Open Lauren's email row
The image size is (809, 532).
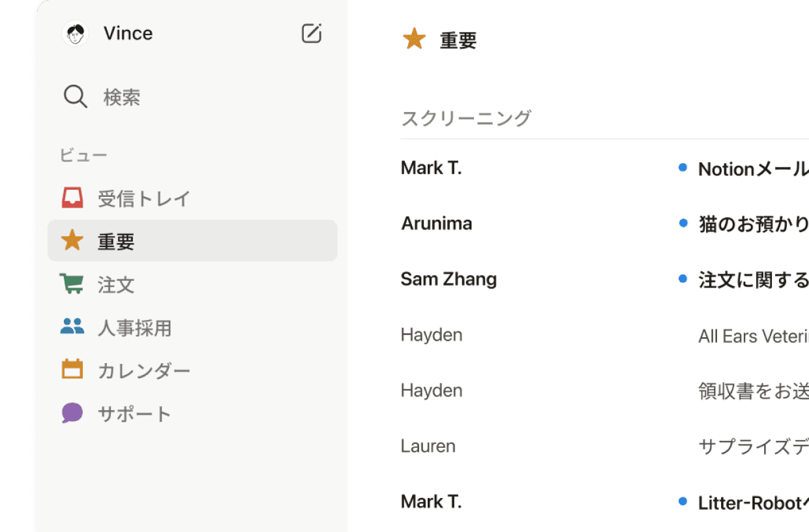coord(605,446)
